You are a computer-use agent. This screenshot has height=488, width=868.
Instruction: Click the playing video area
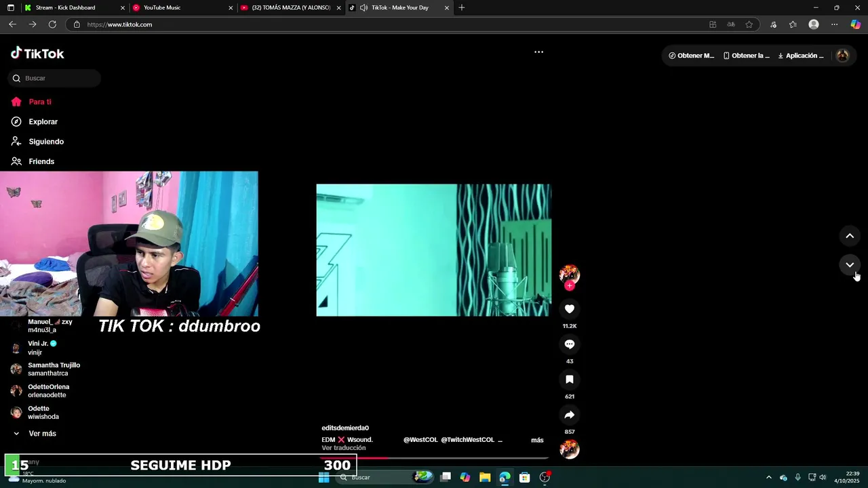pos(433,250)
